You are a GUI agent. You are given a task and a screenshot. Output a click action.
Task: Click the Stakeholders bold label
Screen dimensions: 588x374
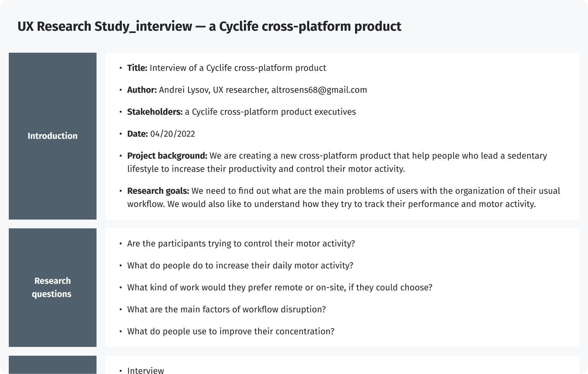(155, 112)
